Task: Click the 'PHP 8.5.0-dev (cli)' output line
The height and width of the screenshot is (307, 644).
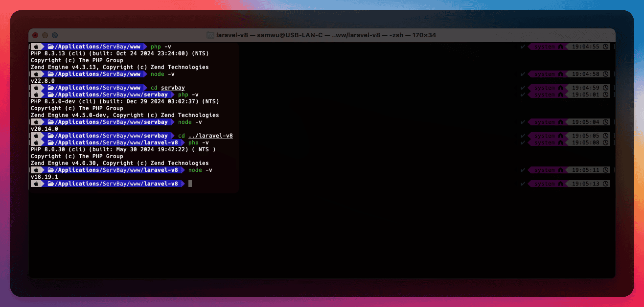Action: 125,101
